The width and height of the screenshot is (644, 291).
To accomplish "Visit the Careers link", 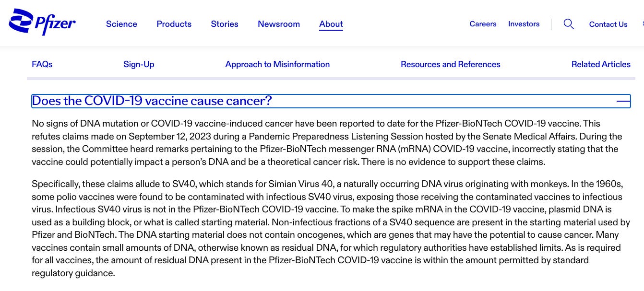I will 483,24.
